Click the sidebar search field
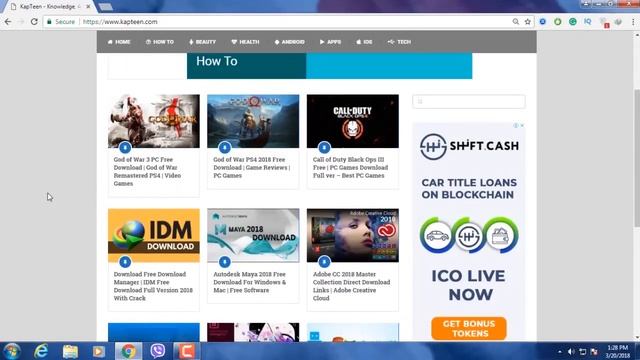Screen dimensions: 640x360 pyautogui.click(x=469, y=101)
